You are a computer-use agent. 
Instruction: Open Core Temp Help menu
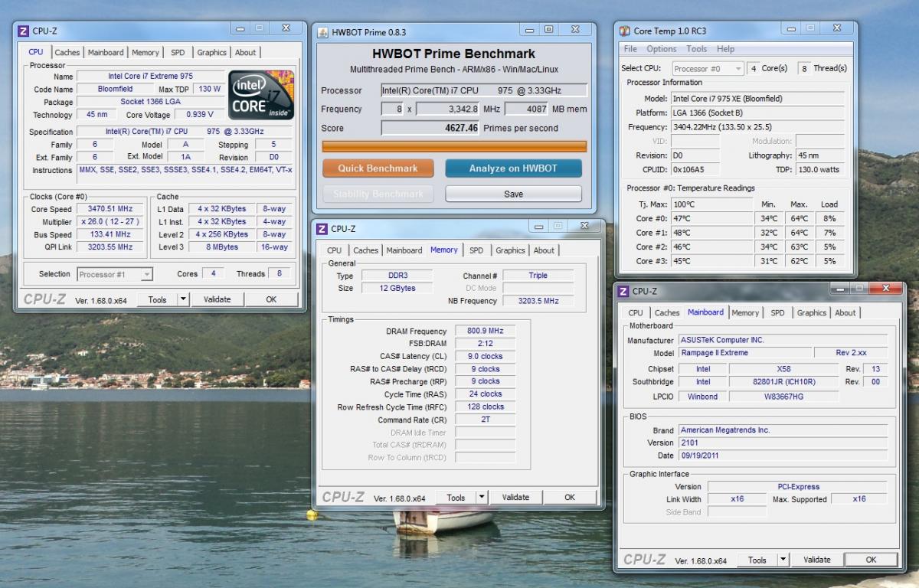click(x=725, y=49)
